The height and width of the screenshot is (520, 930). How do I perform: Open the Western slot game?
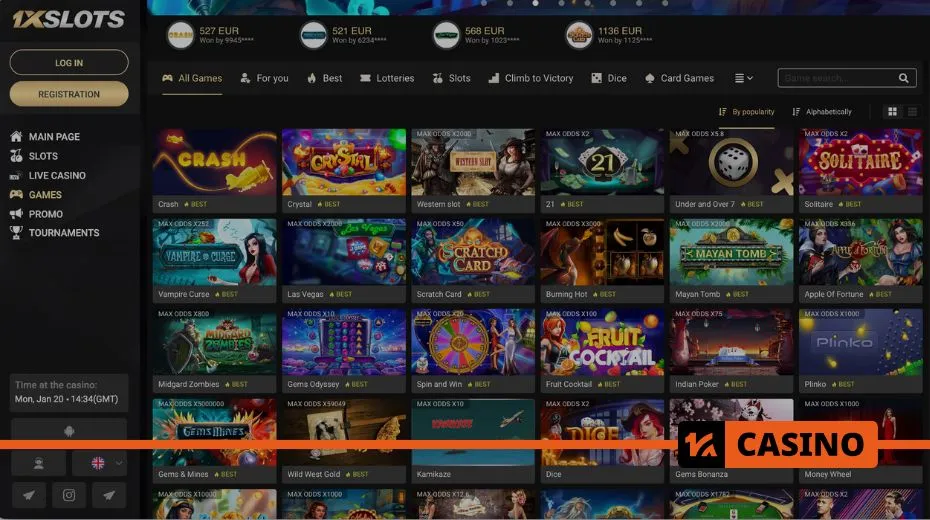click(x=473, y=170)
